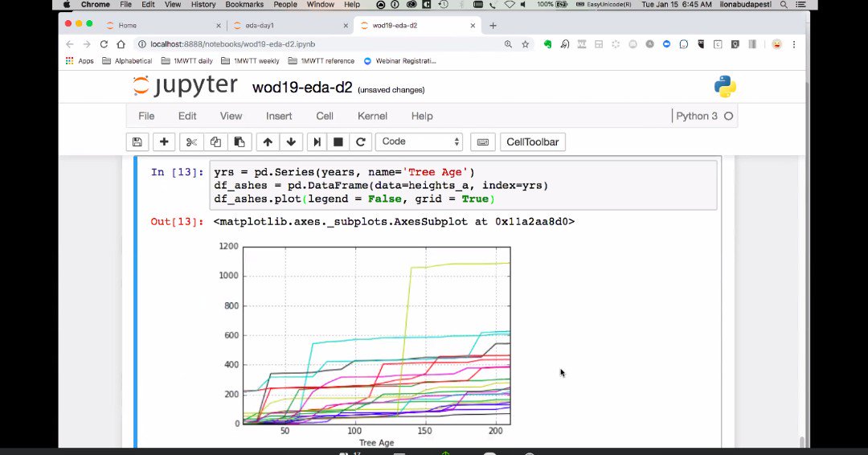This screenshot has height=455, width=868.
Task: Open the Chrome profile avatar
Action: coord(776,44)
